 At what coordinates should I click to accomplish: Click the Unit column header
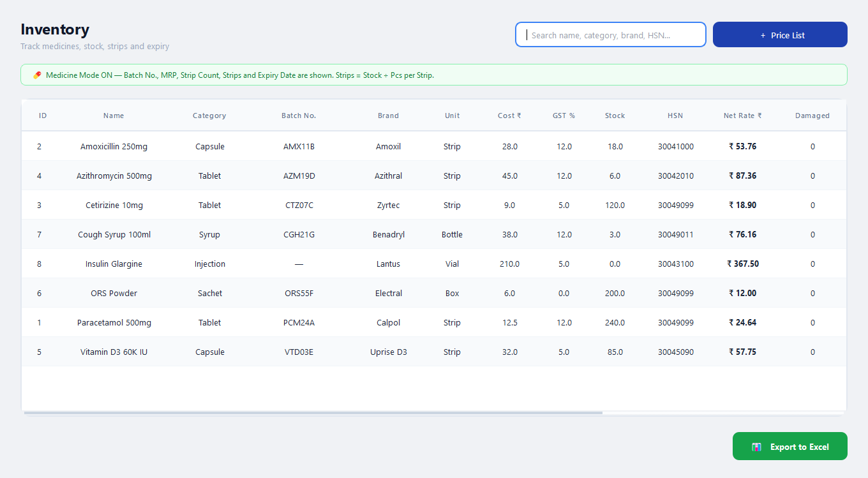tap(453, 116)
